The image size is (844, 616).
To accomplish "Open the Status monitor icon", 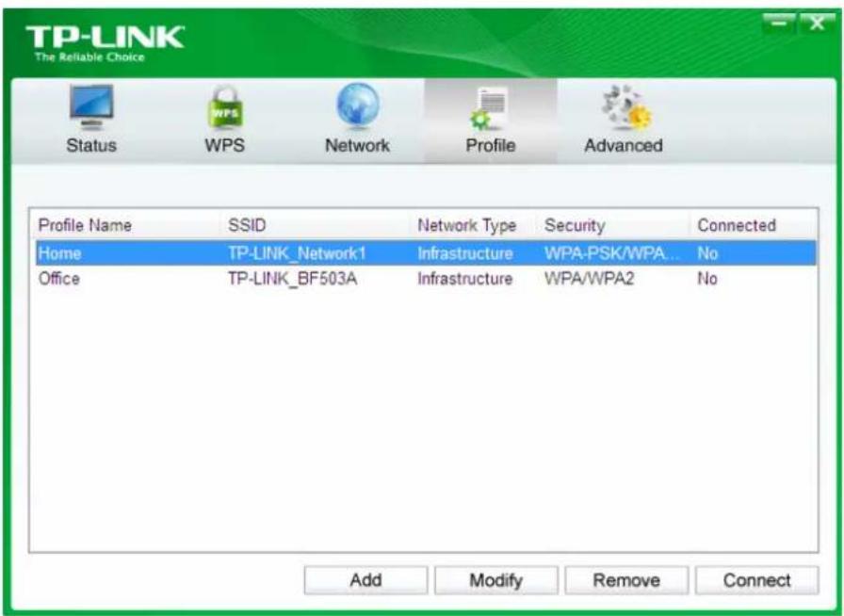I will [x=91, y=106].
